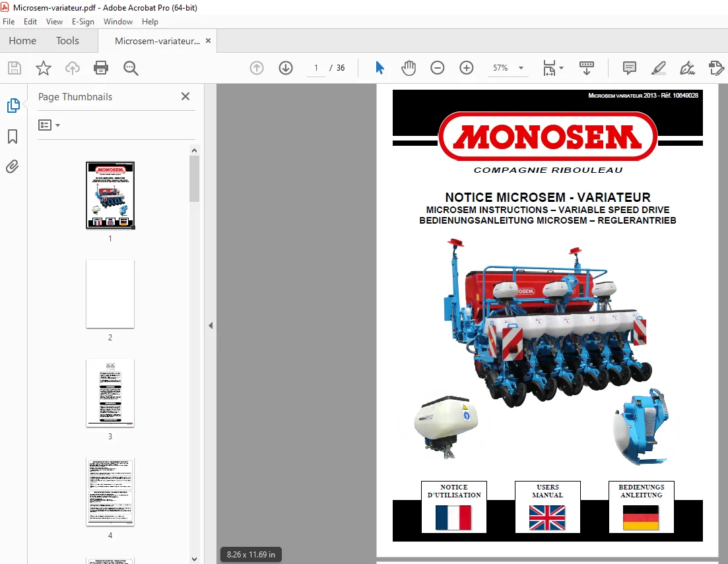Click thumbnail scrollbar up arrow
728x564 pixels.
point(195,150)
